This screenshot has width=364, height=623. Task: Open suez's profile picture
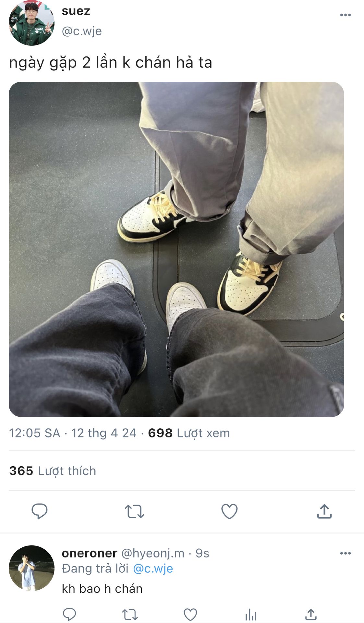[x=31, y=23]
